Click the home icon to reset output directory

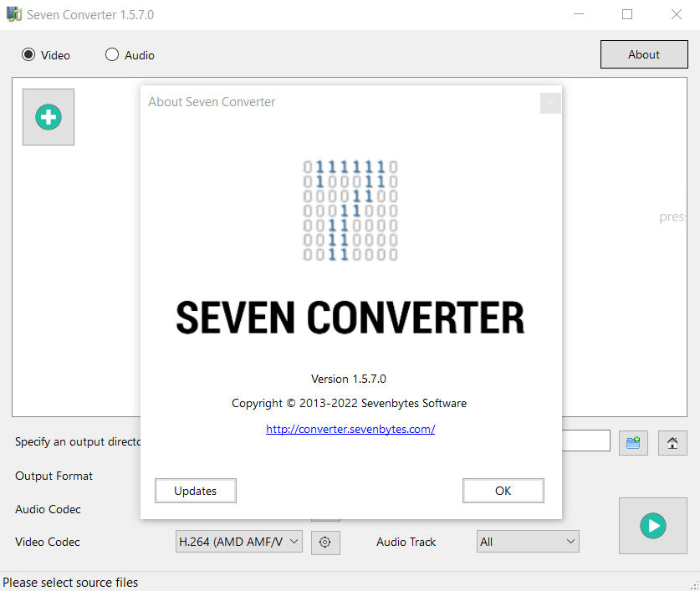pos(672,442)
